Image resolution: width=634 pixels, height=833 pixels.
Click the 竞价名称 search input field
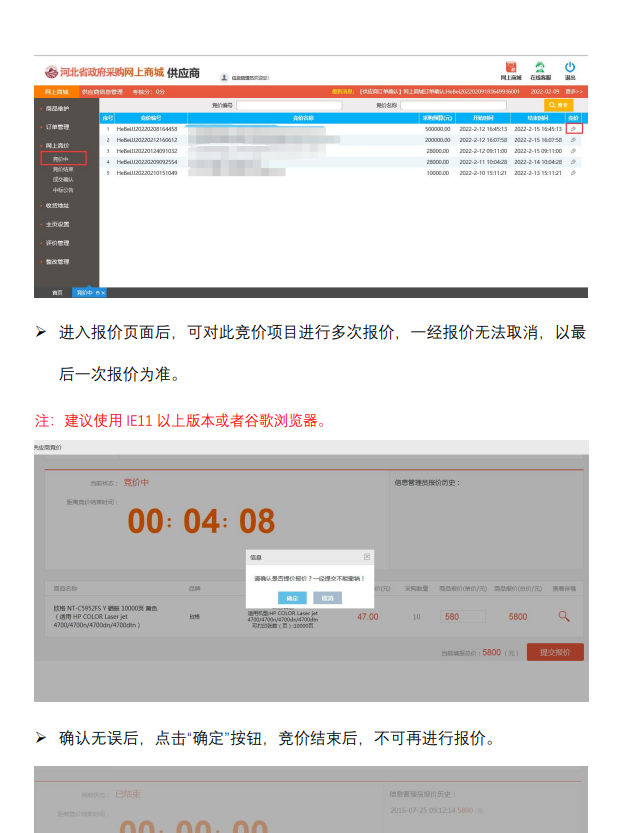coord(453,105)
